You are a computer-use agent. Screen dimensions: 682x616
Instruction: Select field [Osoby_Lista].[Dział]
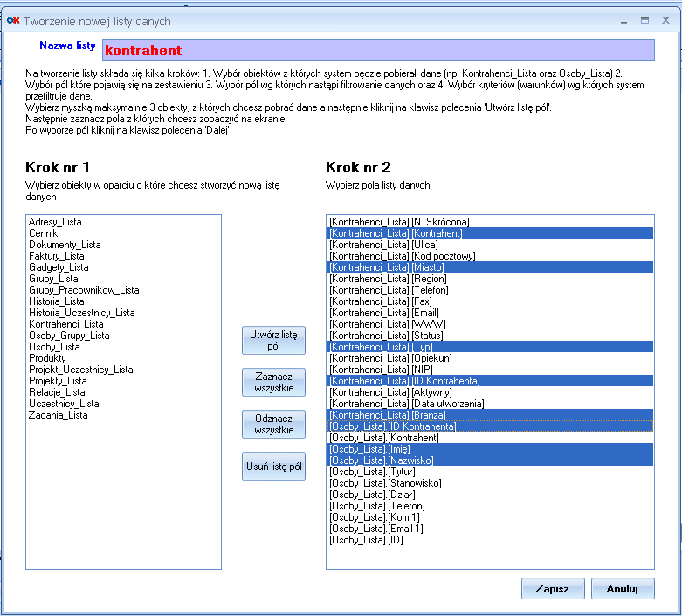(x=490, y=494)
